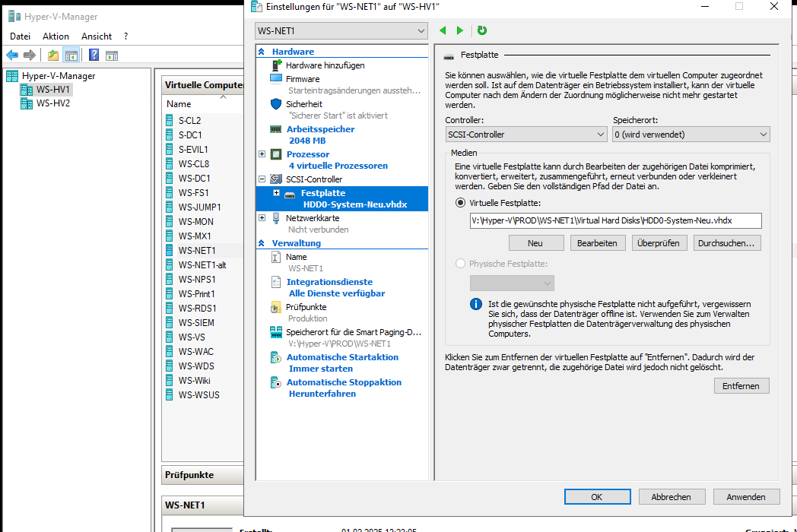Click the folder up icon in Hyper-V-Manager toolbar
797x532 pixels.
pyautogui.click(x=53, y=55)
